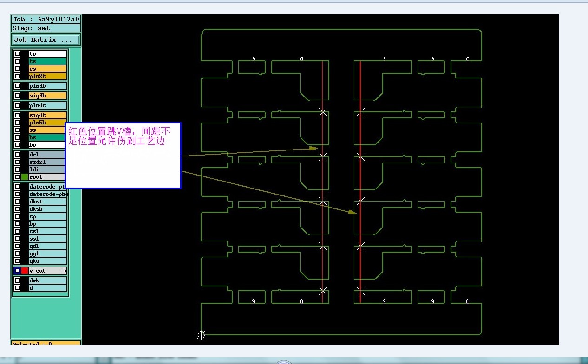The height and width of the screenshot is (364, 588).
Task: Enable the pln2t layer checkbox
Action: (17, 76)
